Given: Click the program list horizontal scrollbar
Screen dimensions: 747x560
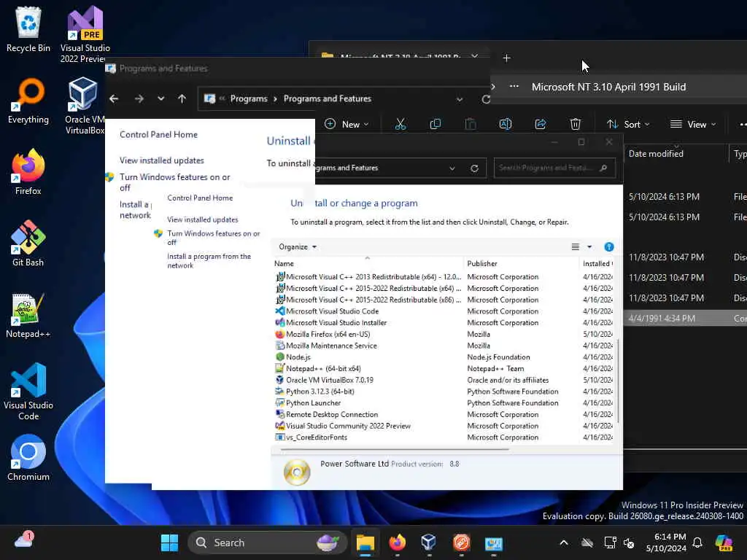Looking at the screenshot, I should tap(395, 449).
